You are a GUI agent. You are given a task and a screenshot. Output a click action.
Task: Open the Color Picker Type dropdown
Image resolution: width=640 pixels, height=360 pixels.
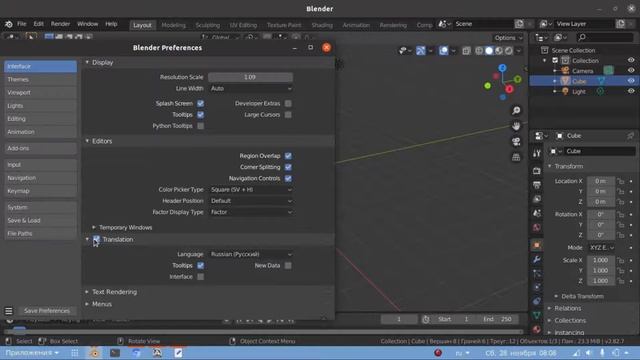[251, 190]
